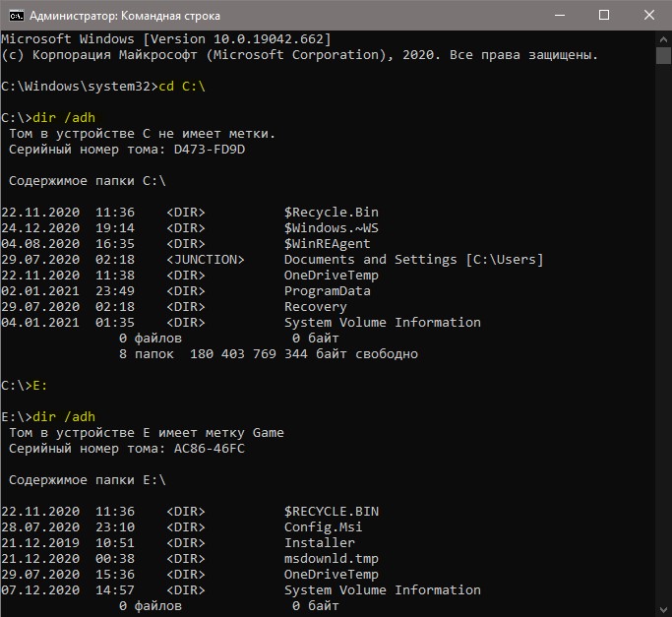Click 'System Volume Information' dated 07.12.2020

[x=383, y=590]
